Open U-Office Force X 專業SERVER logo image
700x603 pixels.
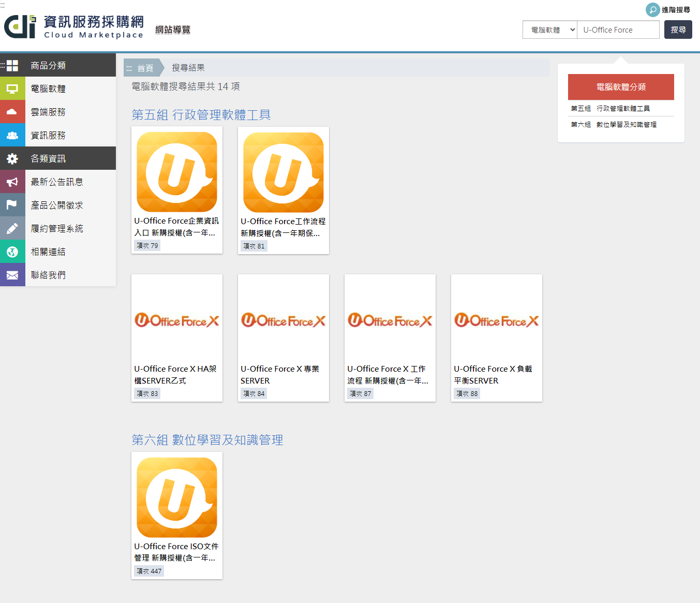(284, 320)
